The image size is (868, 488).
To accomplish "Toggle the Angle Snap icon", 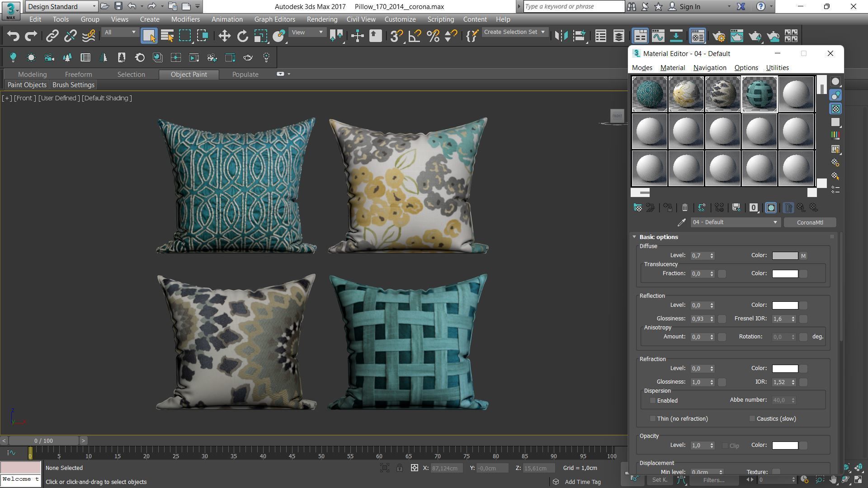I will [415, 36].
